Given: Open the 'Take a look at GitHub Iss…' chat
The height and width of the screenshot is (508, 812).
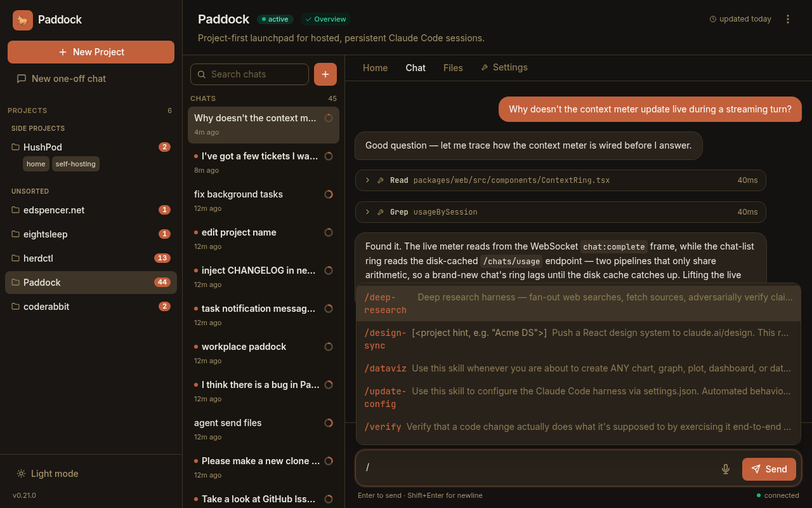Looking at the screenshot, I should [x=263, y=498].
